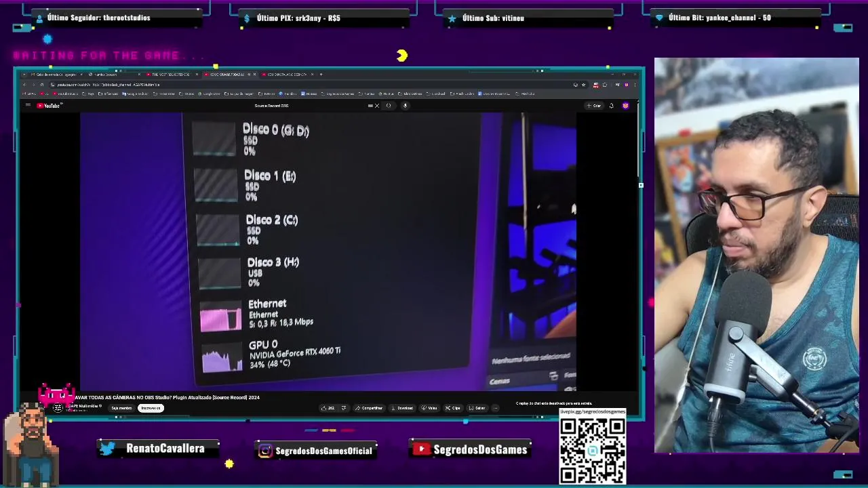
Task: Click the Compartilhar share button
Action: click(369, 408)
